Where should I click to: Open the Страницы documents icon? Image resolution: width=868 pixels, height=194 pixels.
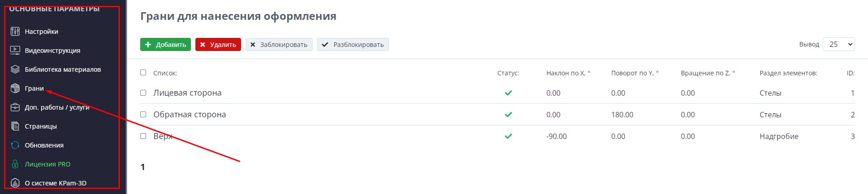point(15,126)
